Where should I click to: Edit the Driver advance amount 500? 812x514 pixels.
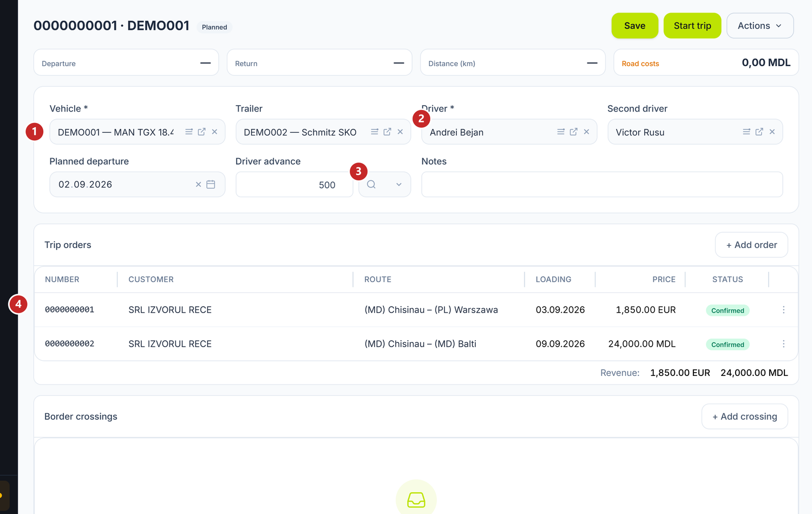point(294,185)
